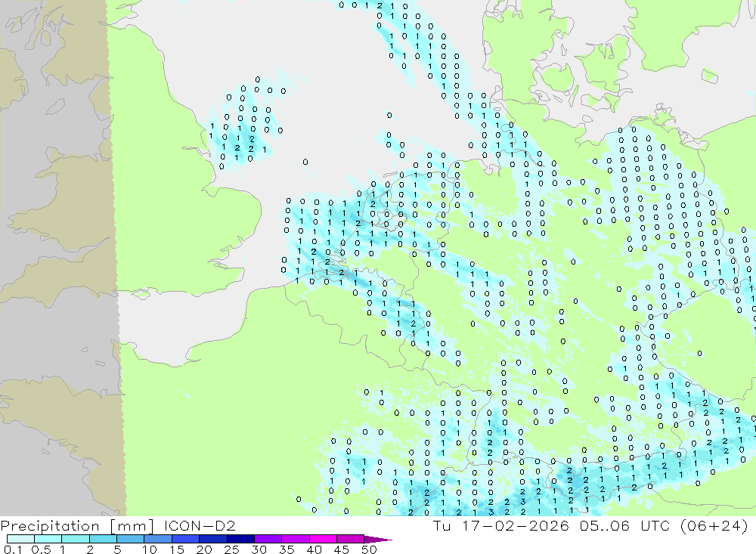Image resolution: width=756 pixels, height=554 pixels.
Task: Click the date 'Tu 17-02-2026'
Action: click(x=501, y=525)
